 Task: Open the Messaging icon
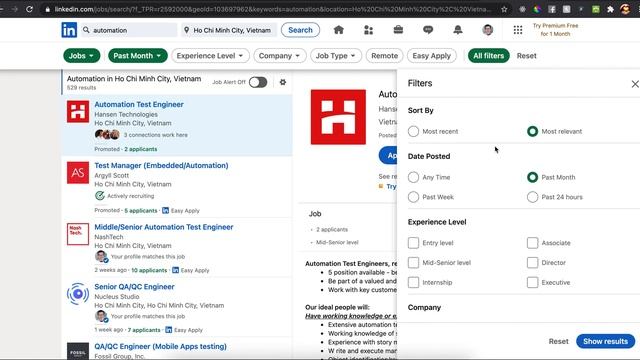[x=428, y=30]
